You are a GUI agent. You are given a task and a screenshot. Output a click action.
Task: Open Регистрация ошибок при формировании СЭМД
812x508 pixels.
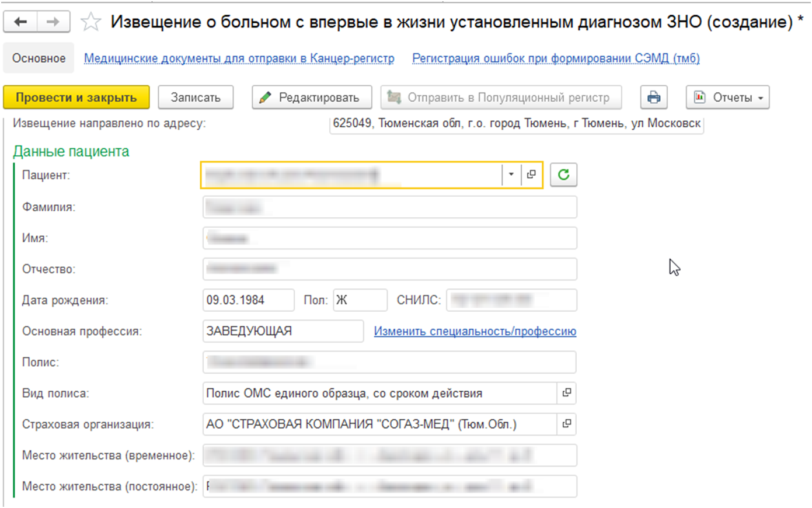pyautogui.click(x=556, y=58)
